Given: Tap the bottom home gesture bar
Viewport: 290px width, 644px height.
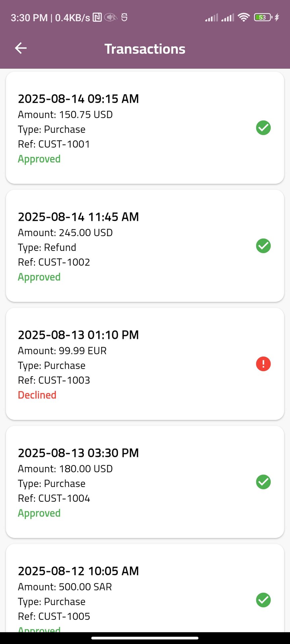Looking at the screenshot, I should [x=145, y=638].
